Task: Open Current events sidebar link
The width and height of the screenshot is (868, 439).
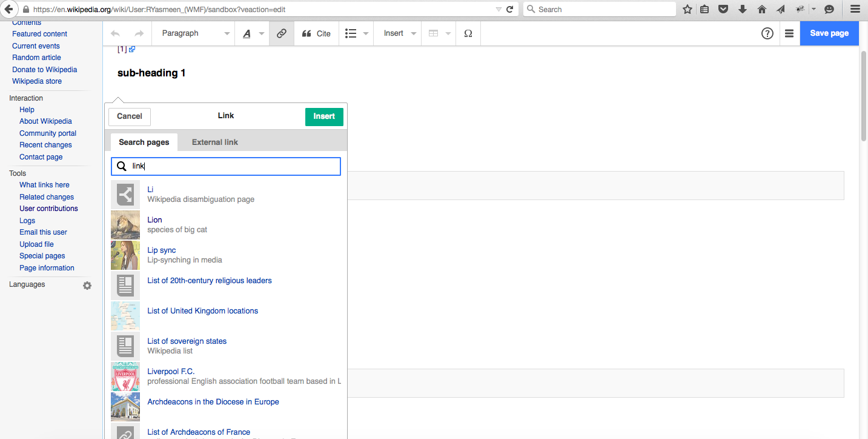Action: [36, 46]
